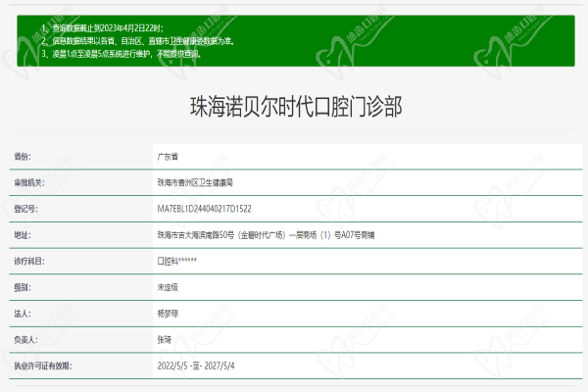Click the validity period 2022/5/5 -至- 2027/5/4
This screenshot has width=588, height=392.
click(196, 366)
